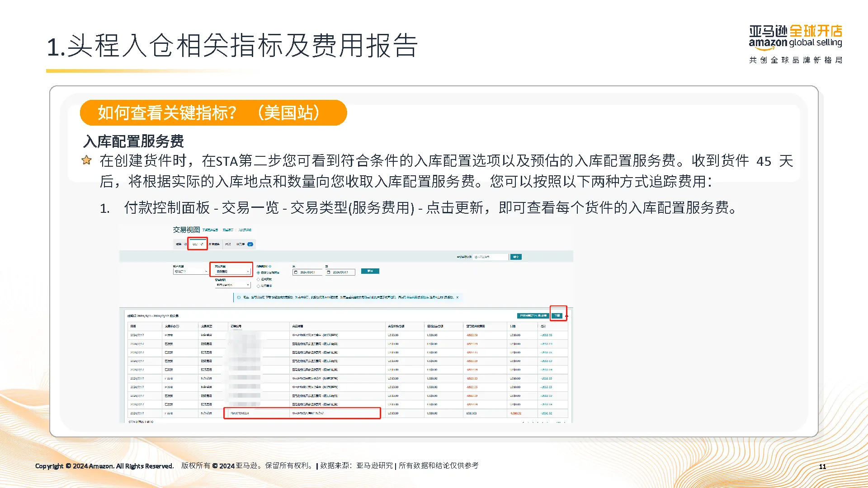Click the blue badge on last tab
Screen dimensions: 868x488
pyautogui.click(x=250, y=244)
